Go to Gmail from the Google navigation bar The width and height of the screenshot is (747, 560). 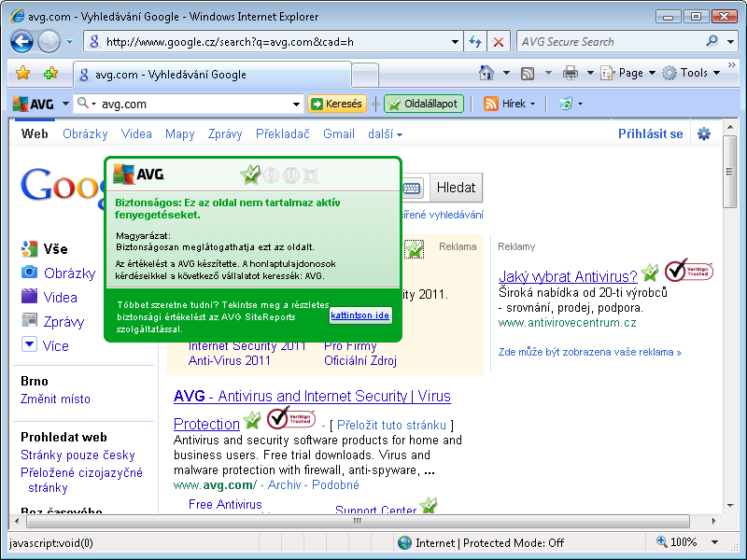[339, 133]
